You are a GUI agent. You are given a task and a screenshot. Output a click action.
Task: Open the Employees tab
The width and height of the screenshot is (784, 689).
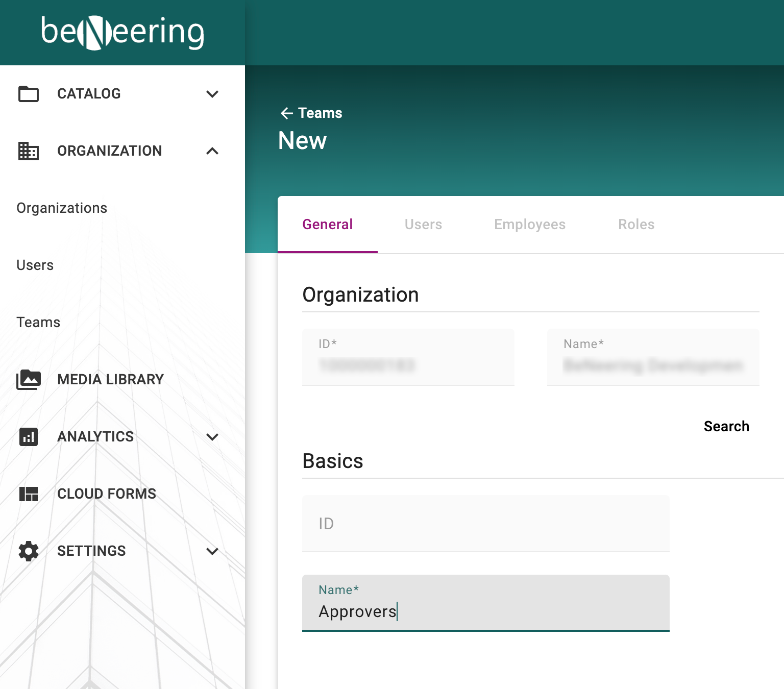click(529, 225)
